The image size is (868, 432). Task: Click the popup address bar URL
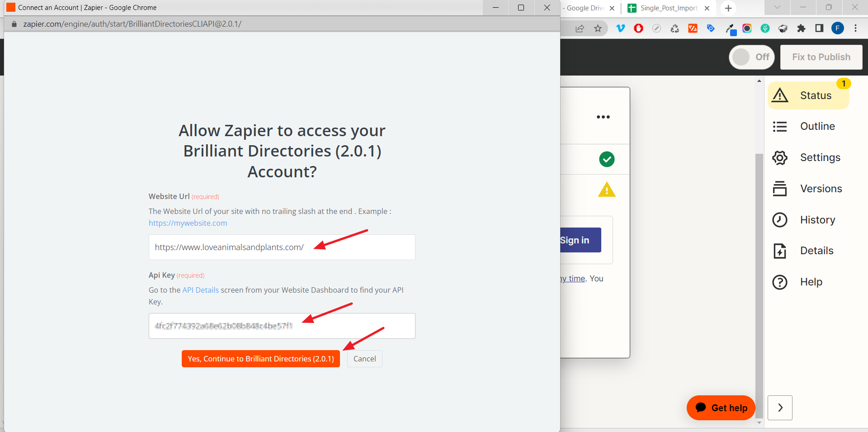tap(132, 24)
